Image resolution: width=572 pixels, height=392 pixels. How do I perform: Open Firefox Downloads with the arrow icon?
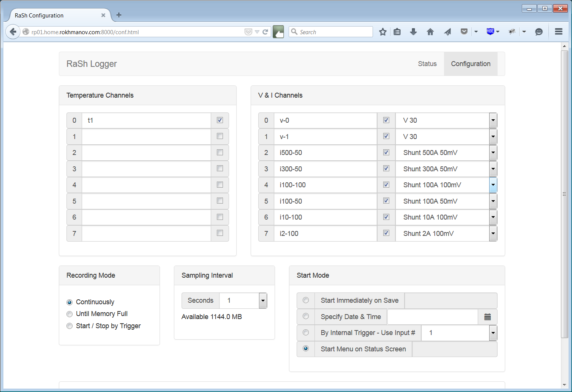(x=413, y=32)
